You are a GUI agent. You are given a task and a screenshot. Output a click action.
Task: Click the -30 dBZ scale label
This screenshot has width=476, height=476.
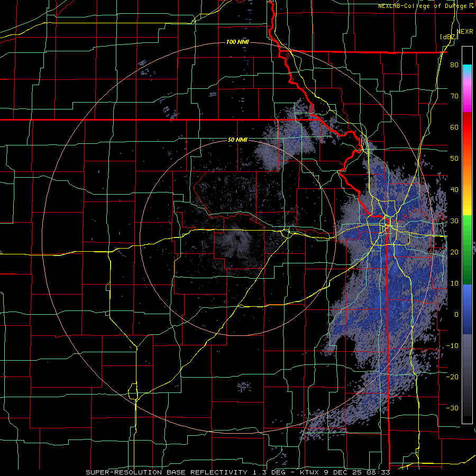(x=452, y=408)
